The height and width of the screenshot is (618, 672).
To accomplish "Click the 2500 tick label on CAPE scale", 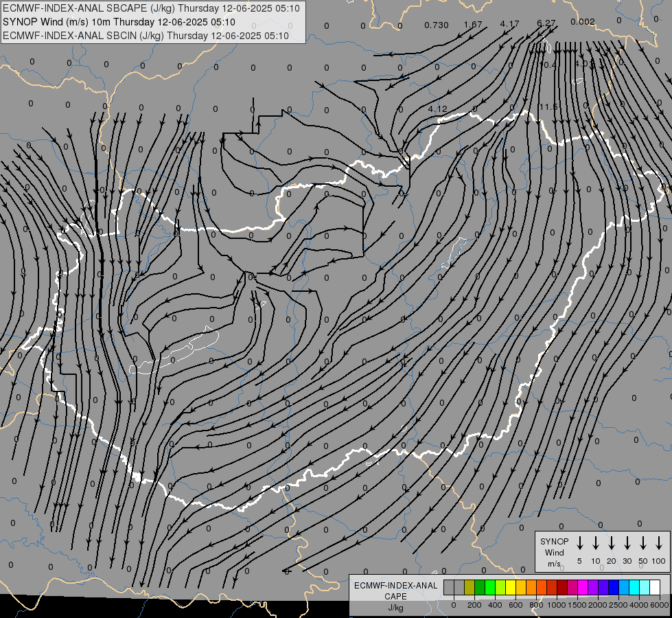I will 618,605.
